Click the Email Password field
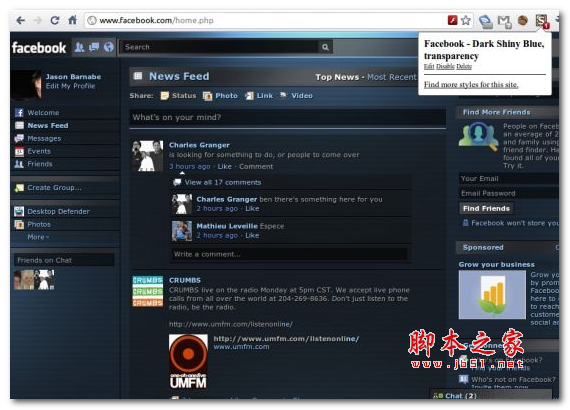 pyautogui.click(x=509, y=193)
